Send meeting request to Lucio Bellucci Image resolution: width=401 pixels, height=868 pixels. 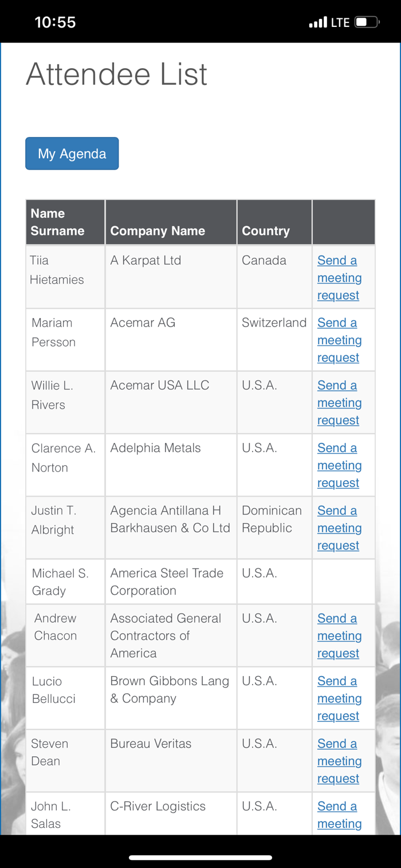click(x=339, y=698)
